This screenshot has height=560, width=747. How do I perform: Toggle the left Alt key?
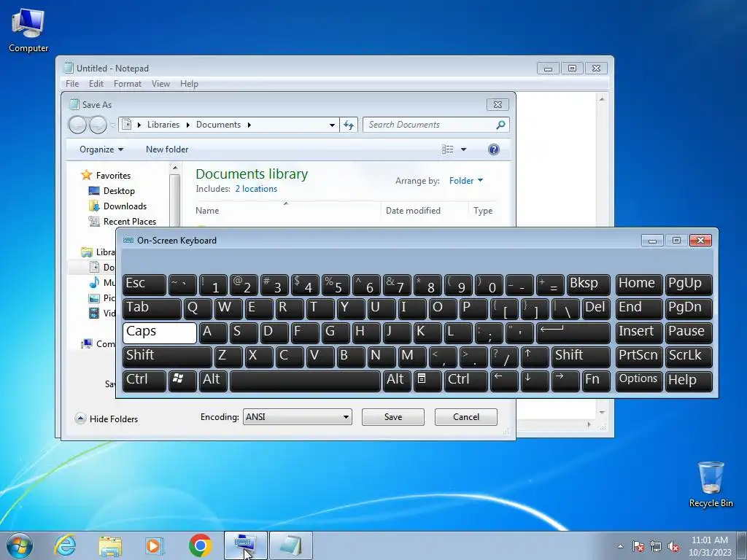tap(214, 381)
